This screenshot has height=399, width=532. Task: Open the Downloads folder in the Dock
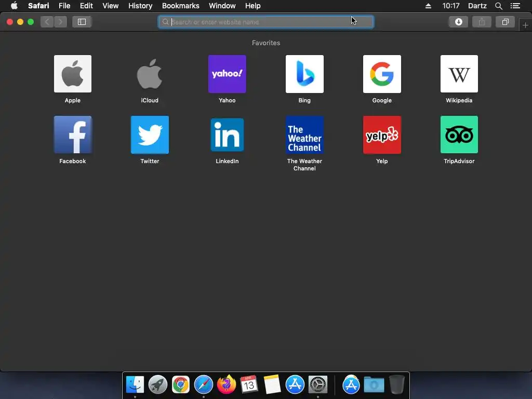[374, 384]
